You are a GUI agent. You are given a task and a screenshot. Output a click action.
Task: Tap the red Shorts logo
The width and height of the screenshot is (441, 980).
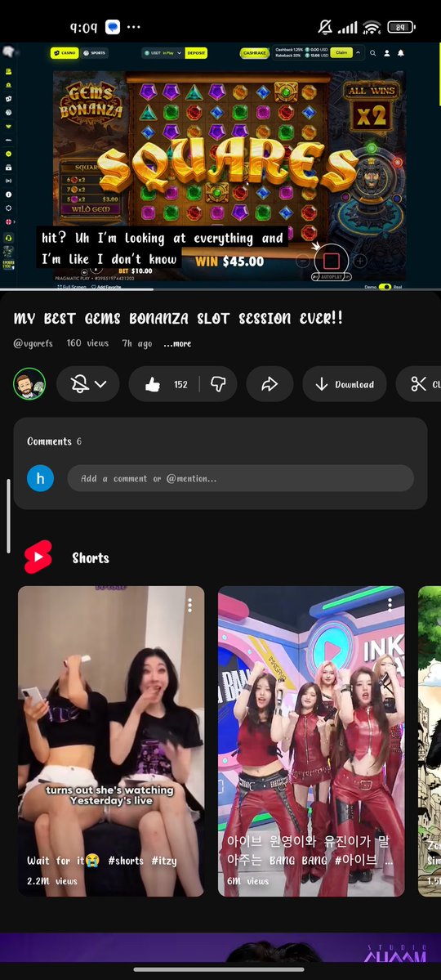click(38, 557)
